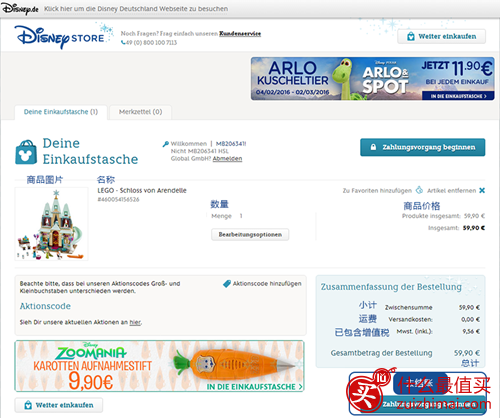Click the 'Abmelden' logout link
500x418 pixels.
click(x=227, y=159)
